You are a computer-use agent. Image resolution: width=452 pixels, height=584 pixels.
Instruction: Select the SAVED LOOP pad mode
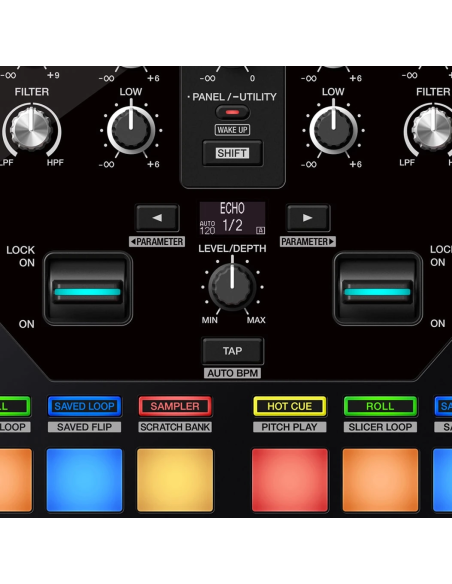pyautogui.click(x=85, y=406)
